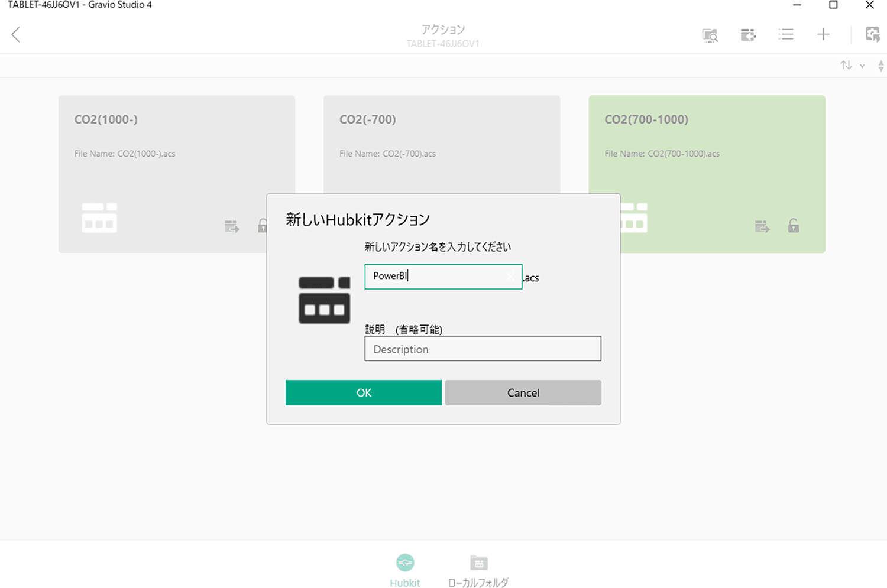
Task: Click the Hubkit action icon in dialog
Action: point(324,300)
